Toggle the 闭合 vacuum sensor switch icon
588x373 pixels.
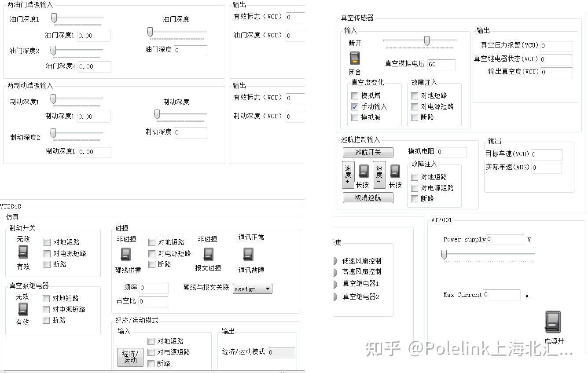[354, 58]
